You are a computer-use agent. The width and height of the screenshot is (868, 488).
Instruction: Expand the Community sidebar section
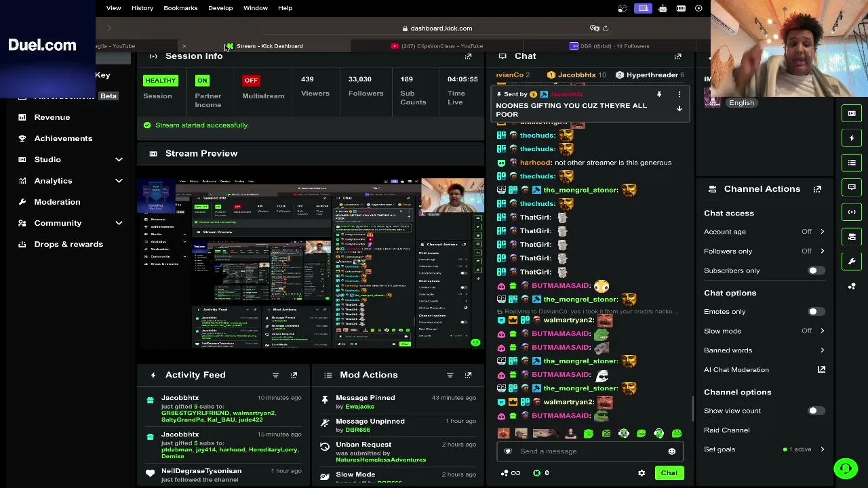pos(119,223)
